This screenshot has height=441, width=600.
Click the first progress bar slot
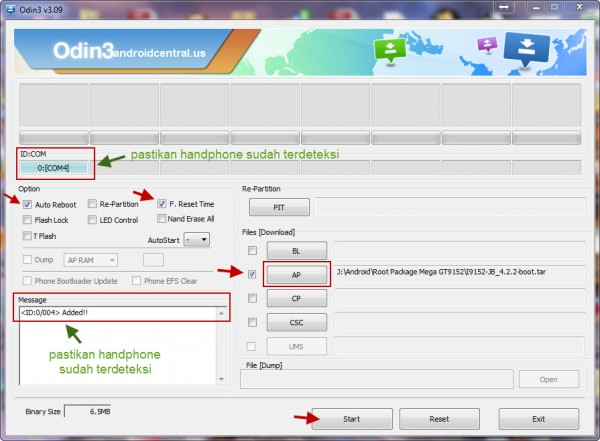click(x=54, y=137)
